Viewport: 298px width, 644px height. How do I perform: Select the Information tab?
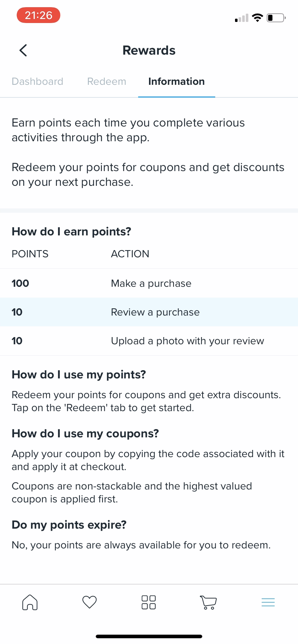coord(176,82)
